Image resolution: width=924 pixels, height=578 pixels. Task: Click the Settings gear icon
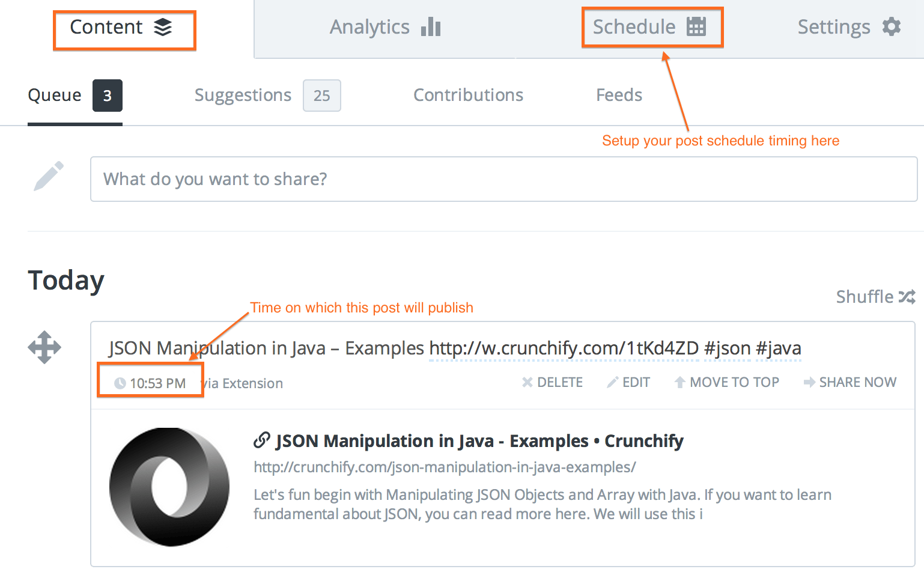pos(892,26)
